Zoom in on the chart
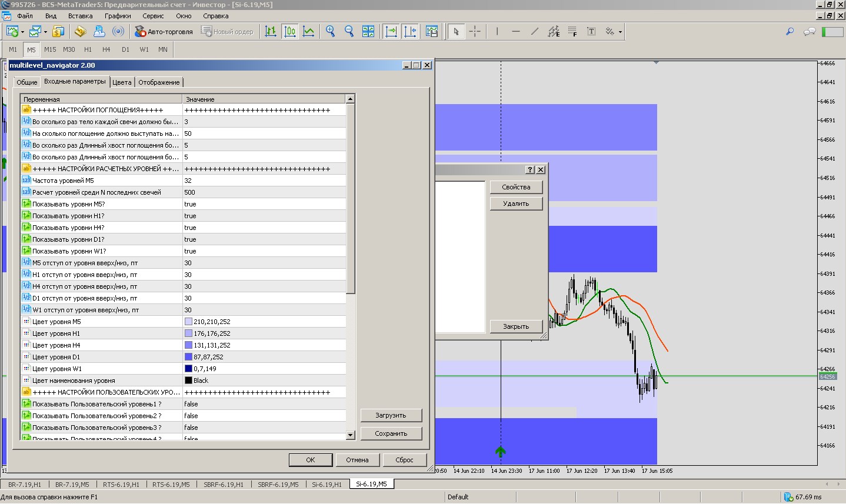This screenshot has height=504, width=846. coord(331,32)
